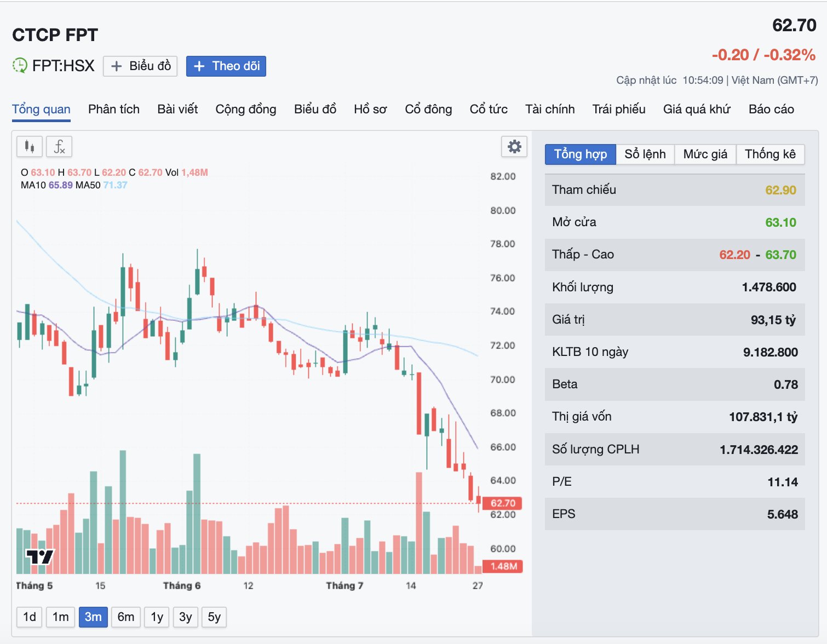Click the TradingView logo on chart
Screen dimensions: 827x644
(x=40, y=557)
